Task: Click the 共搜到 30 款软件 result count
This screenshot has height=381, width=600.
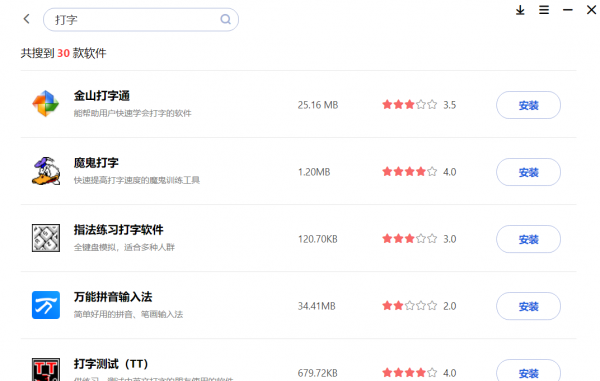Action: [x=64, y=53]
